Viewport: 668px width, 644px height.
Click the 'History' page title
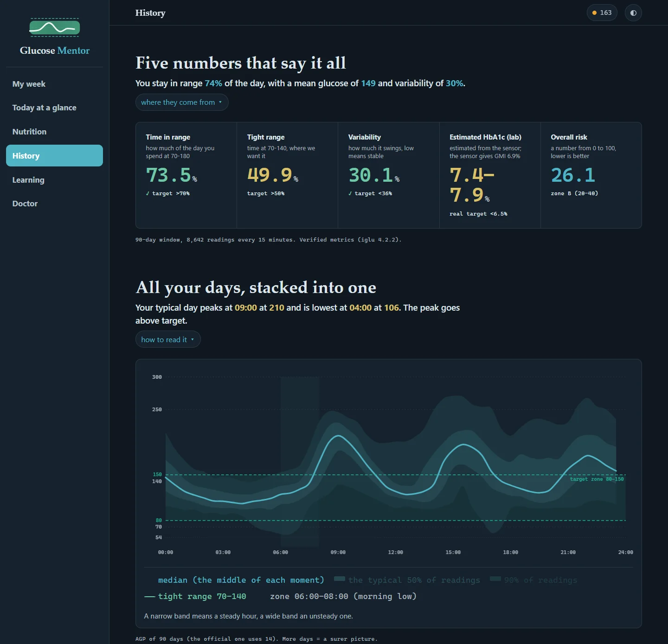coord(150,13)
